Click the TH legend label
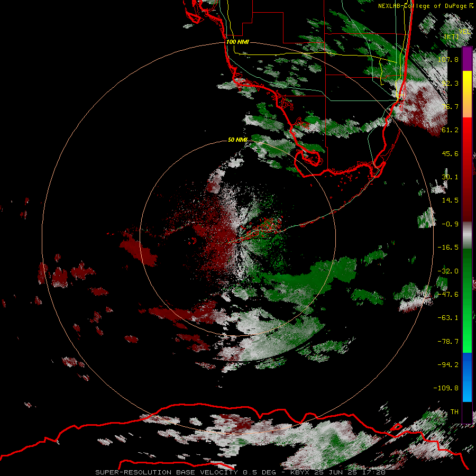Screen dimensions: 476x476 (x=454, y=411)
